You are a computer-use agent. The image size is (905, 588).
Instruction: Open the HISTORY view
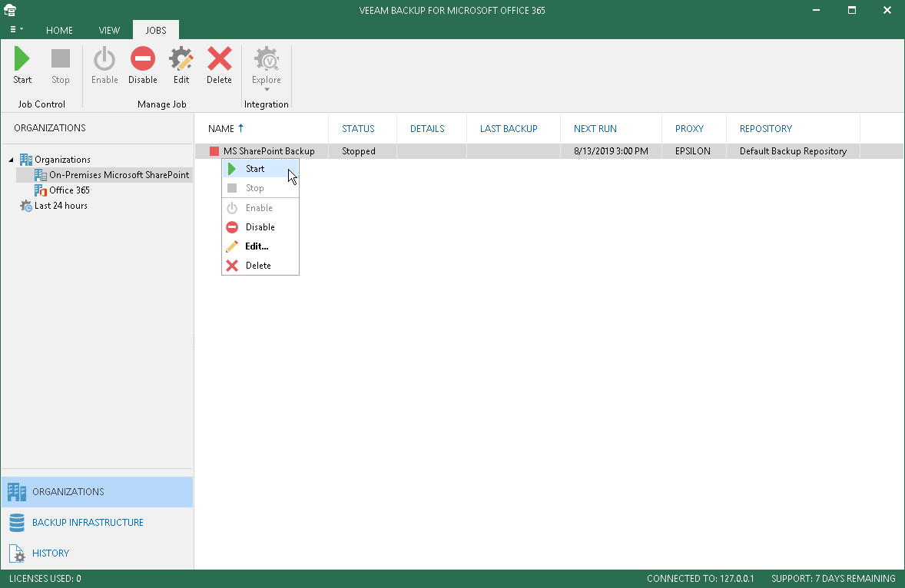point(97,553)
